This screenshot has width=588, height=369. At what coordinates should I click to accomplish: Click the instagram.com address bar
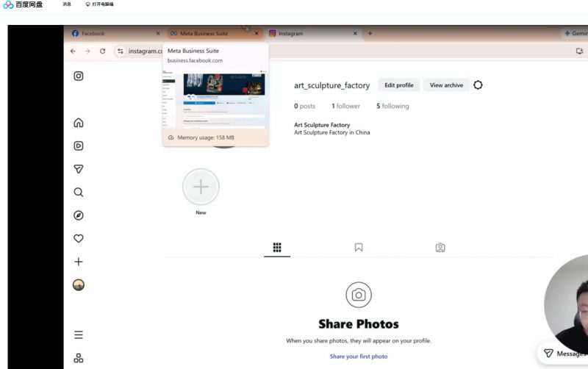(x=145, y=51)
